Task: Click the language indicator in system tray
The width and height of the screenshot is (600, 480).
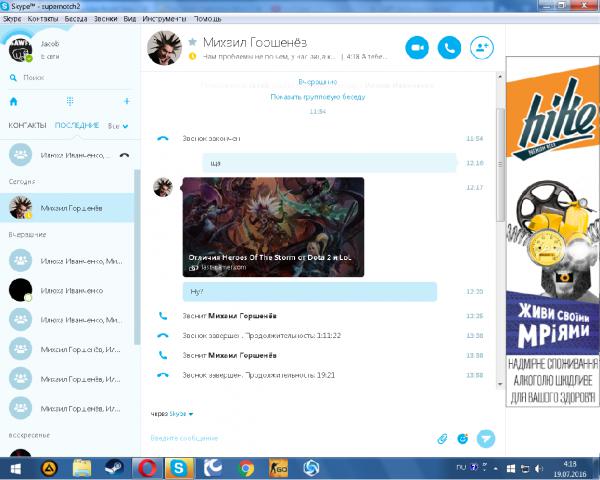Action: tap(461, 467)
